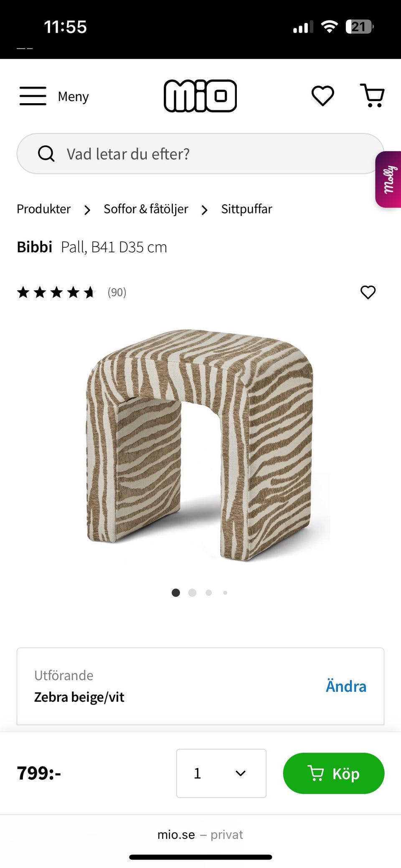Open the hamburger Meny icon
Image resolution: width=401 pixels, height=868 pixels.
[33, 96]
